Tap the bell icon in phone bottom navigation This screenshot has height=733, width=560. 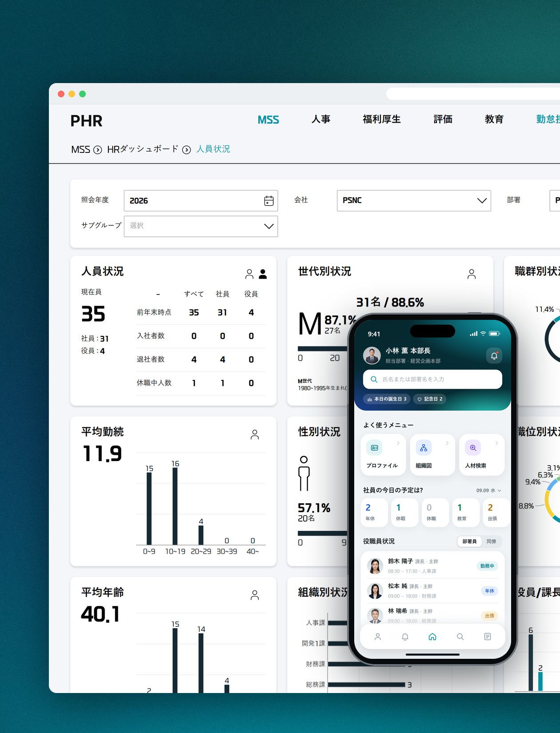pyautogui.click(x=405, y=637)
